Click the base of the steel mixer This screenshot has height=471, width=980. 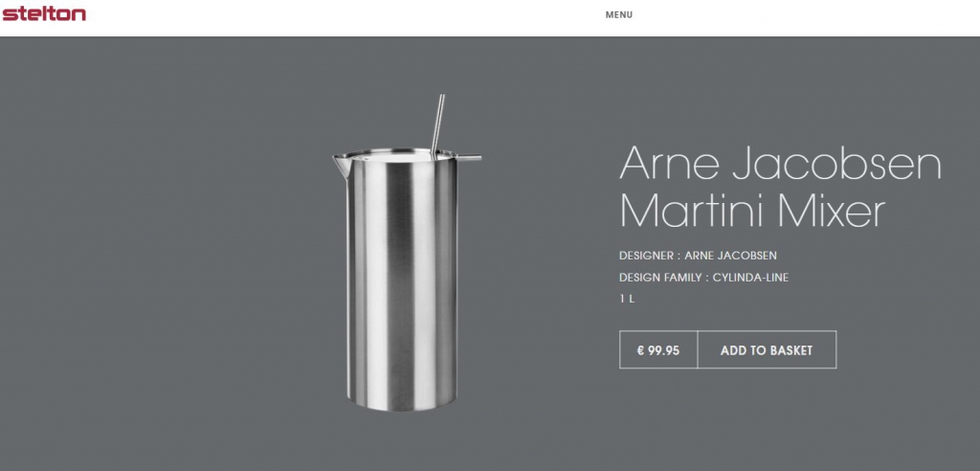click(402, 402)
